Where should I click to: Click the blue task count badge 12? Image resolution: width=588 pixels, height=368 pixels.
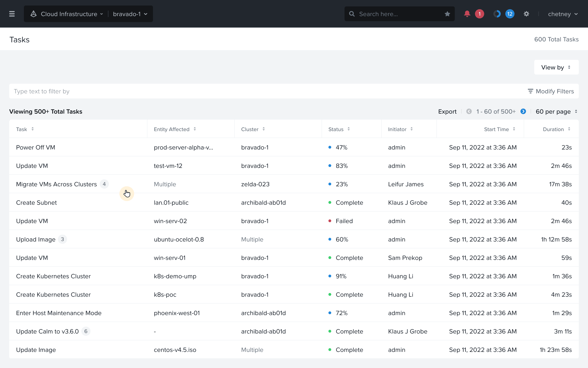[x=510, y=14]
